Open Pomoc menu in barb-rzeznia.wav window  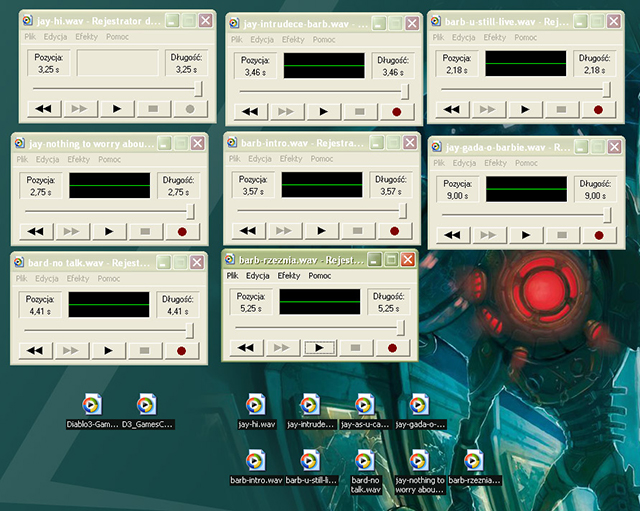320,276
